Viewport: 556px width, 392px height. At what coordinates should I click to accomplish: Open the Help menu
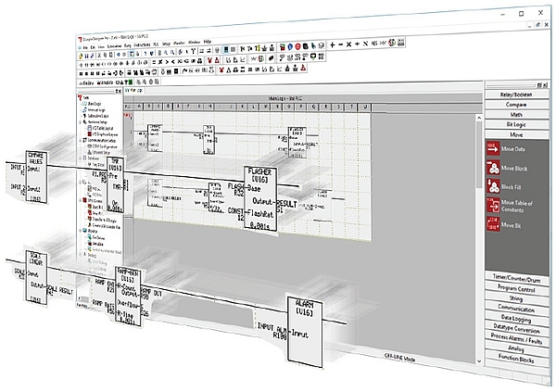pos(208,42)
